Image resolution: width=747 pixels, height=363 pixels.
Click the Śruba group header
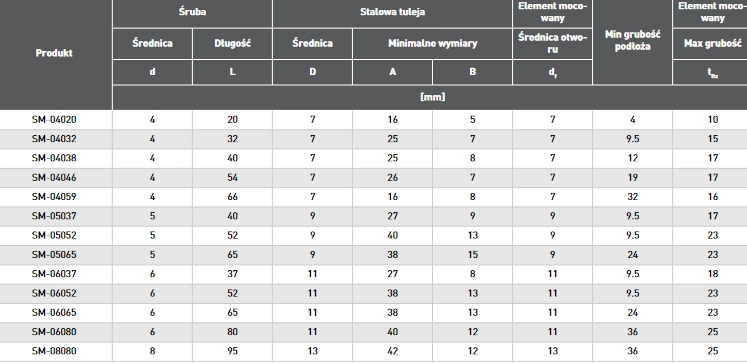tap(192, 12)
